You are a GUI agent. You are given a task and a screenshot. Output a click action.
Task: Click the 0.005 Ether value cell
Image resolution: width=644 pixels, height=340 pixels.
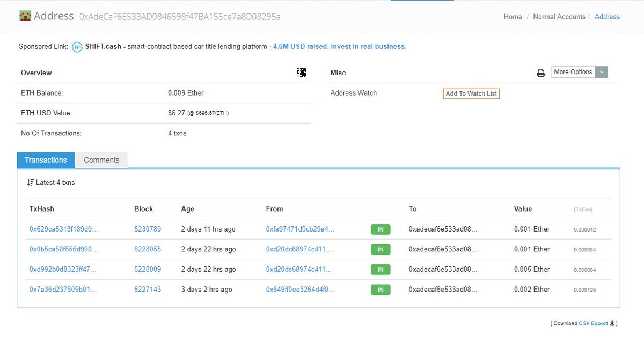[532, 270]
